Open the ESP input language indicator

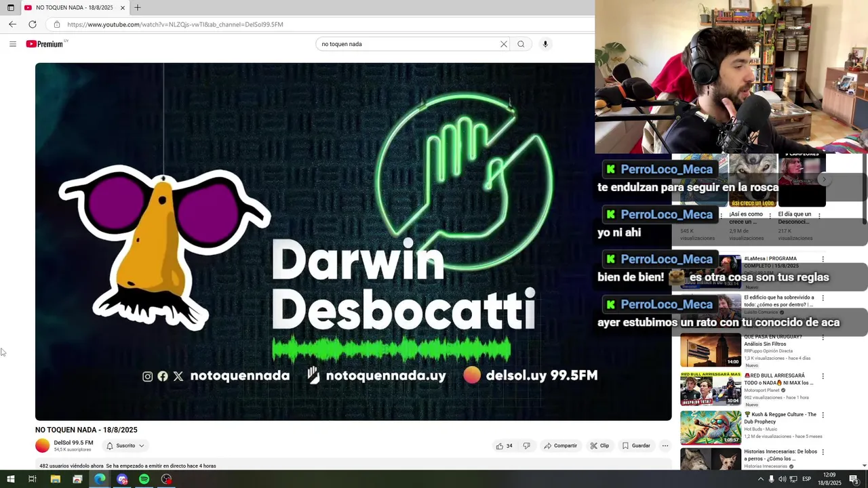(x=806, y=479)
